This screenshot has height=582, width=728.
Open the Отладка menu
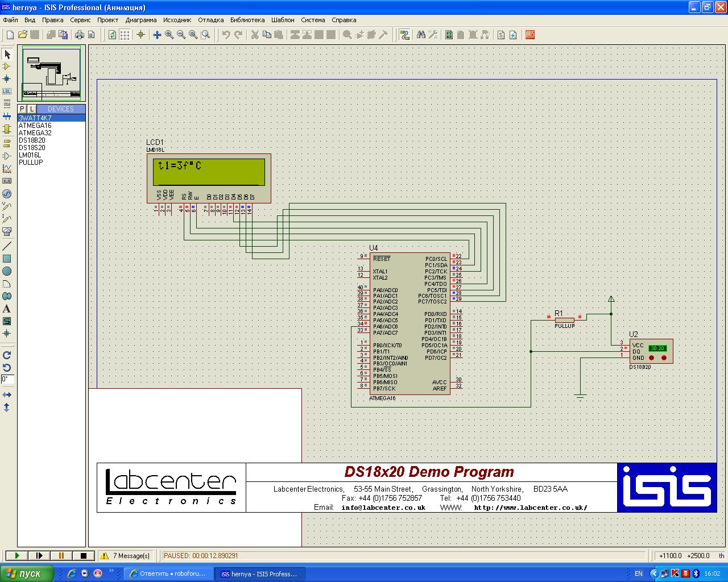pos(210,20)
